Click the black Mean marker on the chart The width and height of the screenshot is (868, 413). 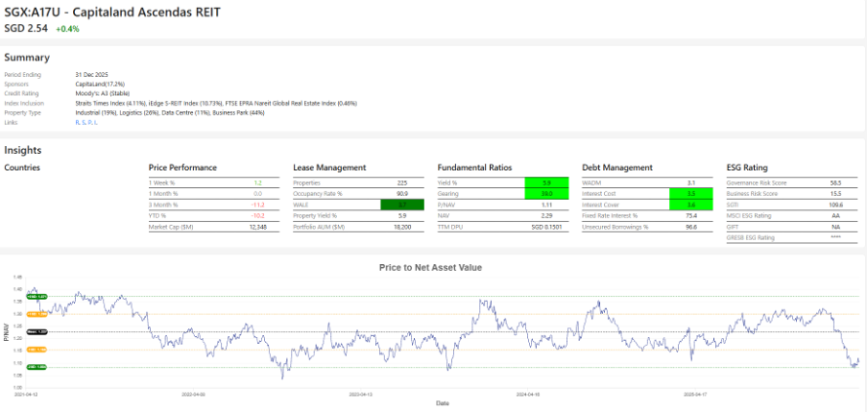pyautogui.click(x=36, y=331)
